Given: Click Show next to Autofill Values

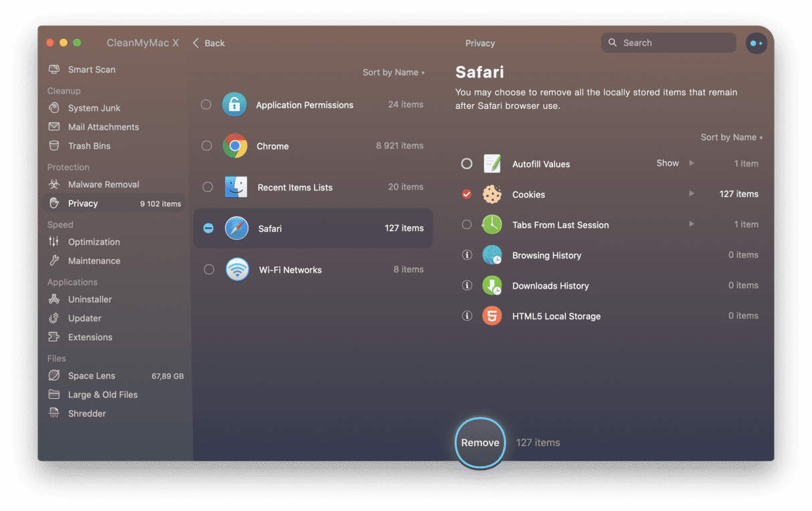Looking at the screenshot, I should pos(667,163).
